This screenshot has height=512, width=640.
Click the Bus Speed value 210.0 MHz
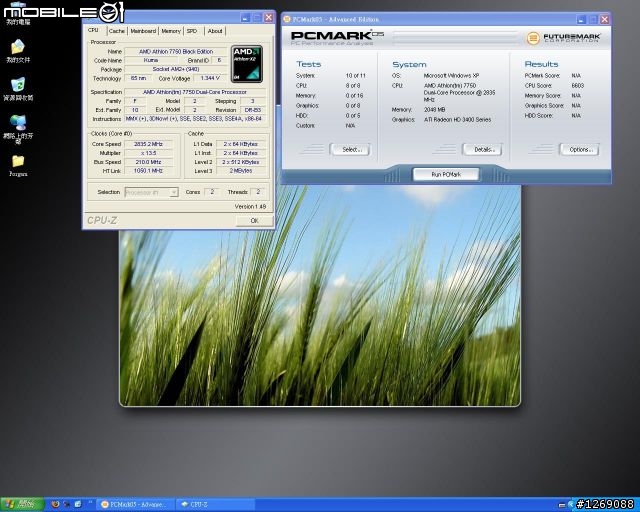(x=148, y=162)
